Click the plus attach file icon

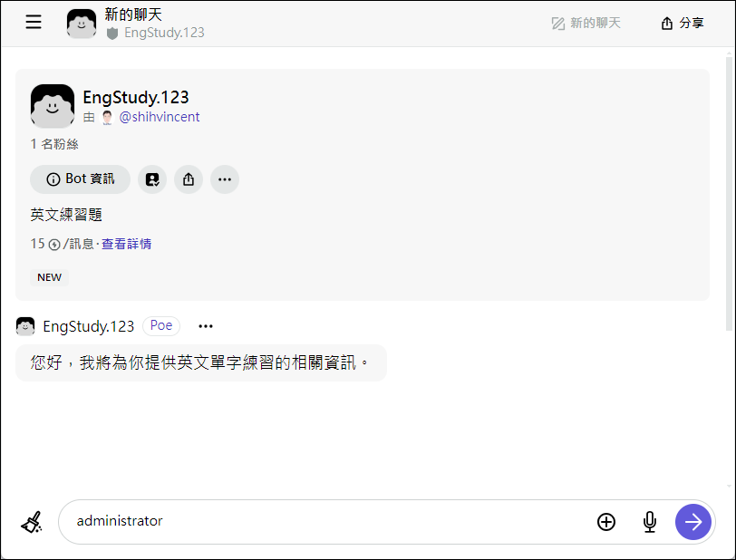[606, 522]
